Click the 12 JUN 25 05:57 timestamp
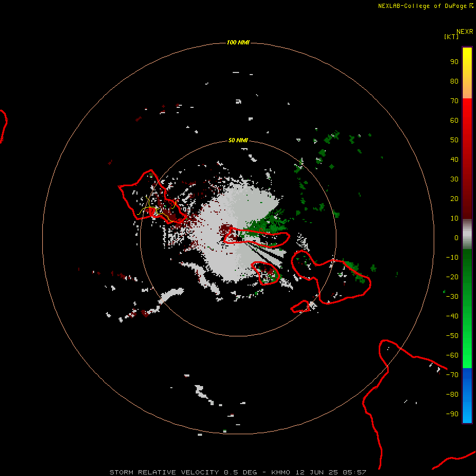This screenshot has height=476, width=476. 331,472
